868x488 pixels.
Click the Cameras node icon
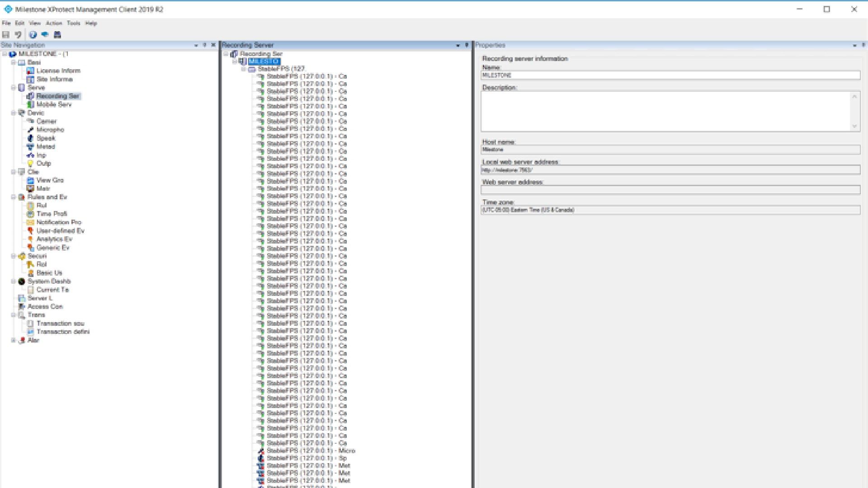point(30,122)
